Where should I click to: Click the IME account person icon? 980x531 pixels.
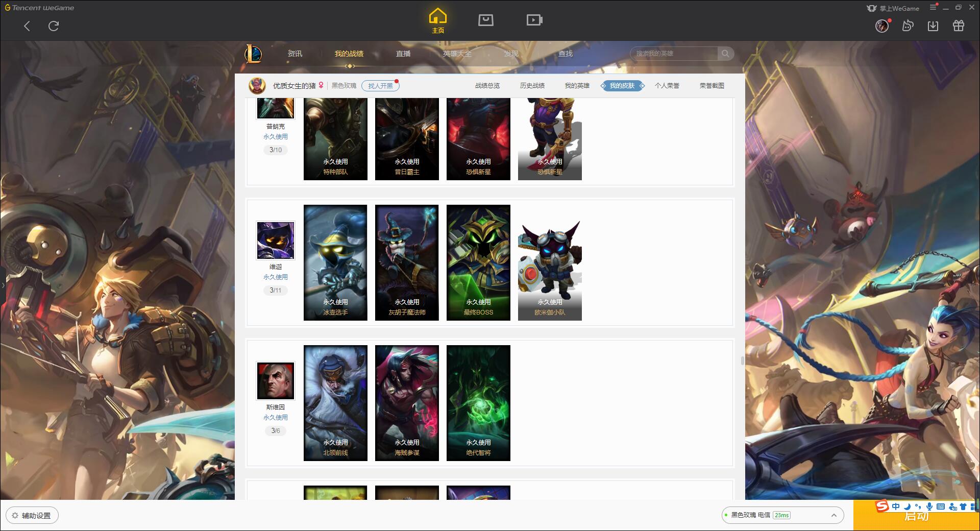point(952,506)
